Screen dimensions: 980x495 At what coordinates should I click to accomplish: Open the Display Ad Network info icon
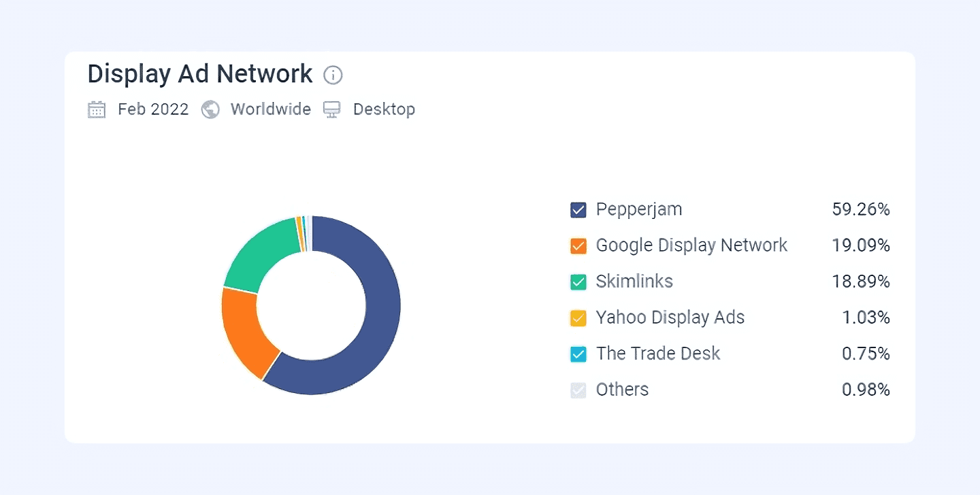click(333, 75)
